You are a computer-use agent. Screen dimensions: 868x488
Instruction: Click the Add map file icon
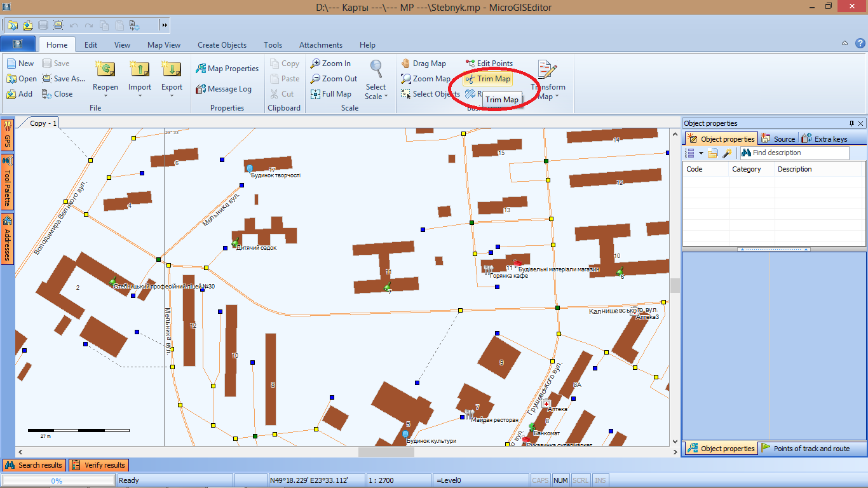coord(11,94)
